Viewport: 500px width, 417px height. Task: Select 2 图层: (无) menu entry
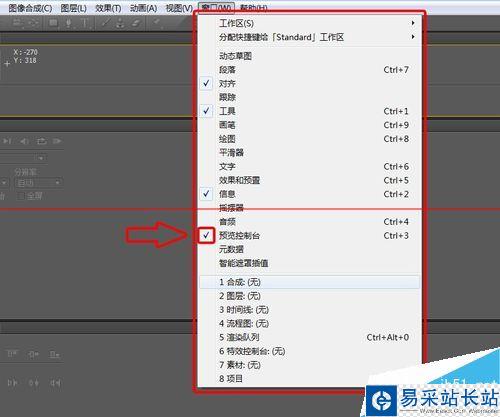coord(310,296)
